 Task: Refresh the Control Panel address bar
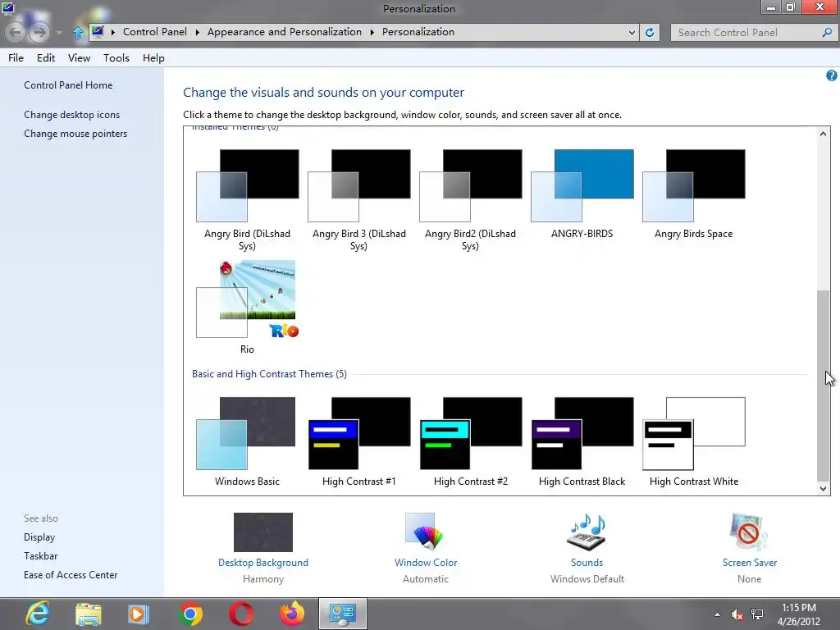(650, 32)
